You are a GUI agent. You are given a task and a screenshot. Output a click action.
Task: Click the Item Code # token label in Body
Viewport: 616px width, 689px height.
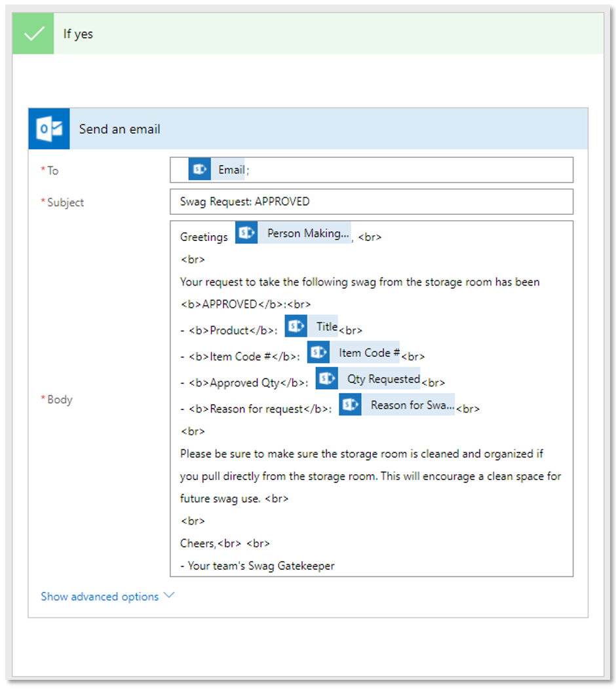(x=369, y=352)
